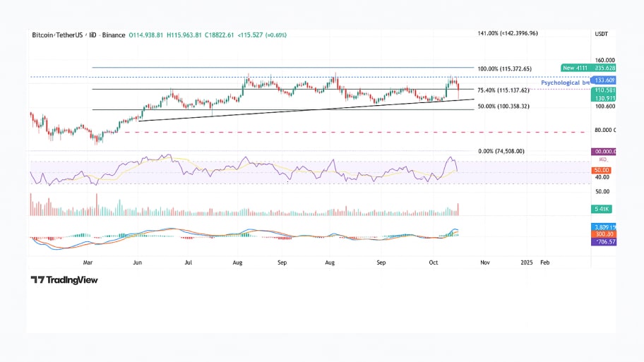This screenshot has height=362, width=644.
Task: Open the 1D interval selector in the header
Action: point(94,34)
